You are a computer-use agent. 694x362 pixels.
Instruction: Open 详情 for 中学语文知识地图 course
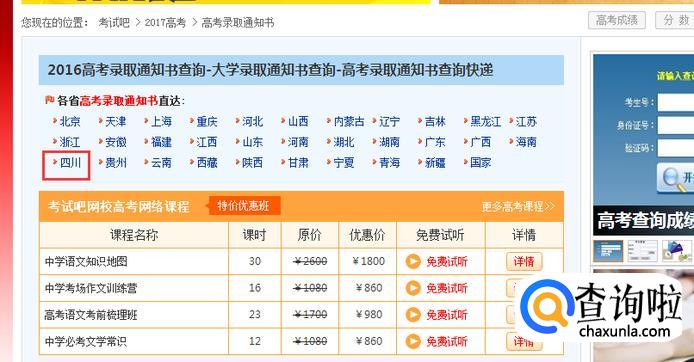[524, 262]
